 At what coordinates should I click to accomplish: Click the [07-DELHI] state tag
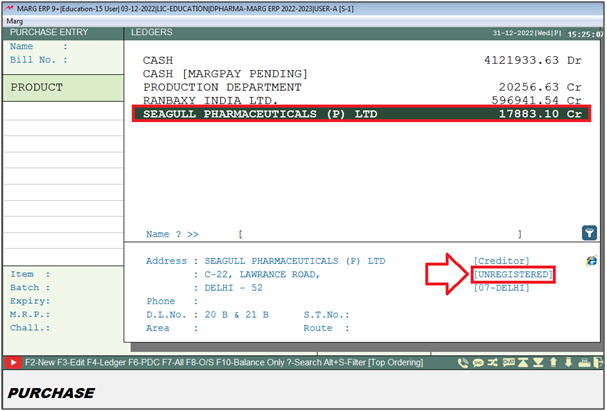coord(501,288)
